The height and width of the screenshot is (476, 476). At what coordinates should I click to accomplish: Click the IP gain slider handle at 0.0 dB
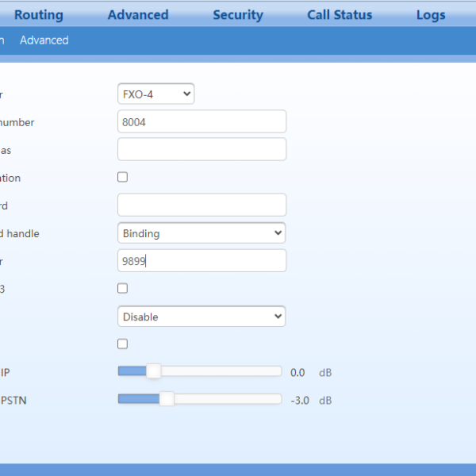(153, 371)
